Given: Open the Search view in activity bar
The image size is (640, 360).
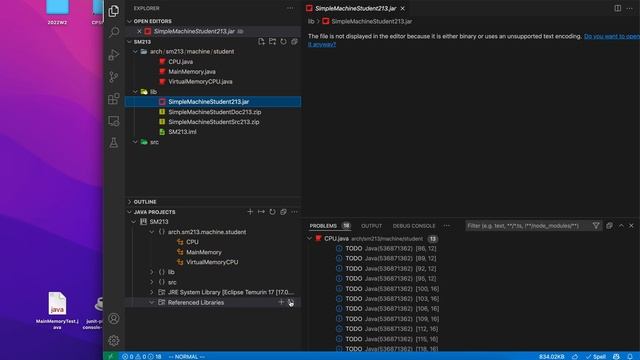Looking at the screenshot, I should [114, 32].
